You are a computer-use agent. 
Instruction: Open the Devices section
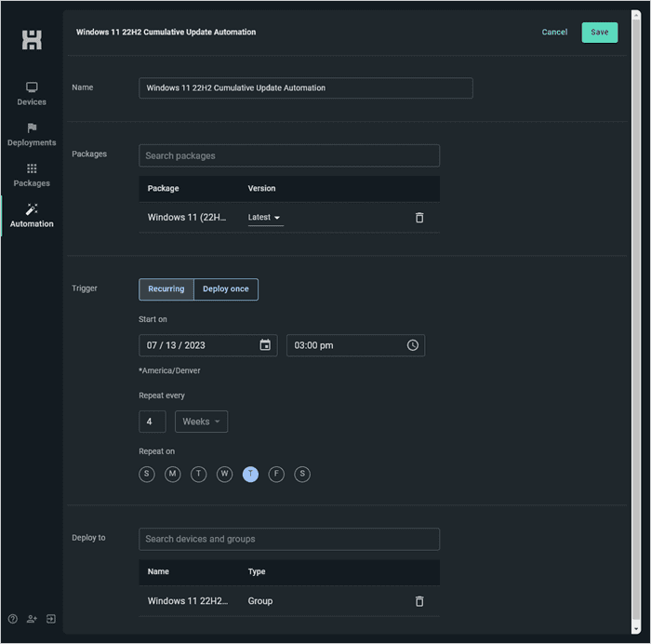coord(32,93)
